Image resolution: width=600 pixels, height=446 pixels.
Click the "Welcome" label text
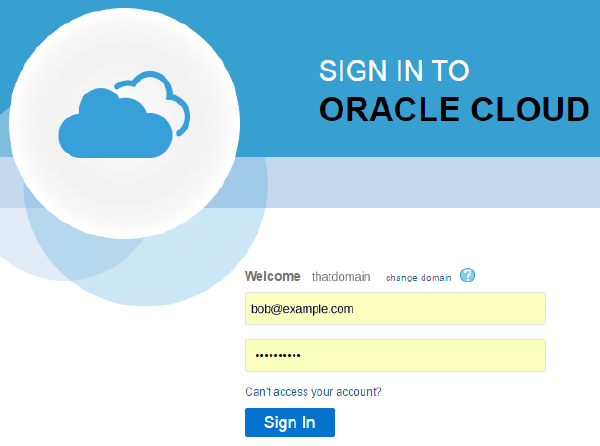tap(272, 276)
